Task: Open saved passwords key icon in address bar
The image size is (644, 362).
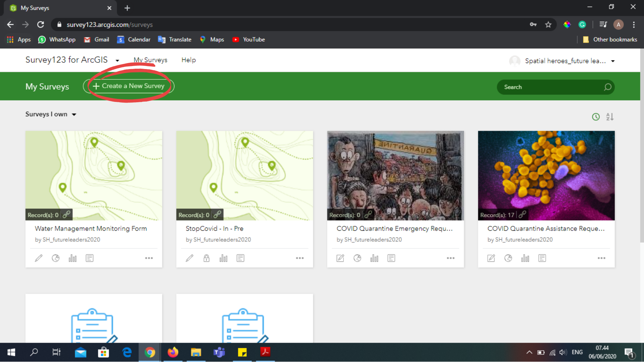Action: pos(533,24)
